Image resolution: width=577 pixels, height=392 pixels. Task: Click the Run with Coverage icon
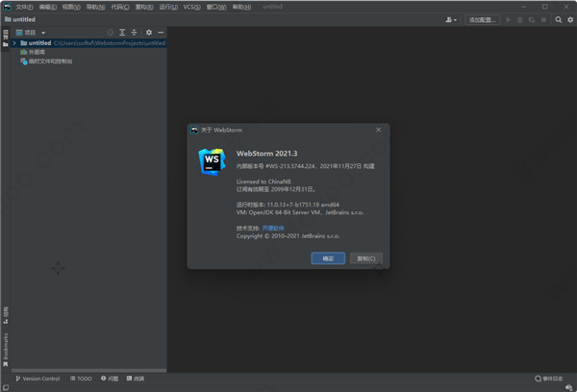pos(532,20)
